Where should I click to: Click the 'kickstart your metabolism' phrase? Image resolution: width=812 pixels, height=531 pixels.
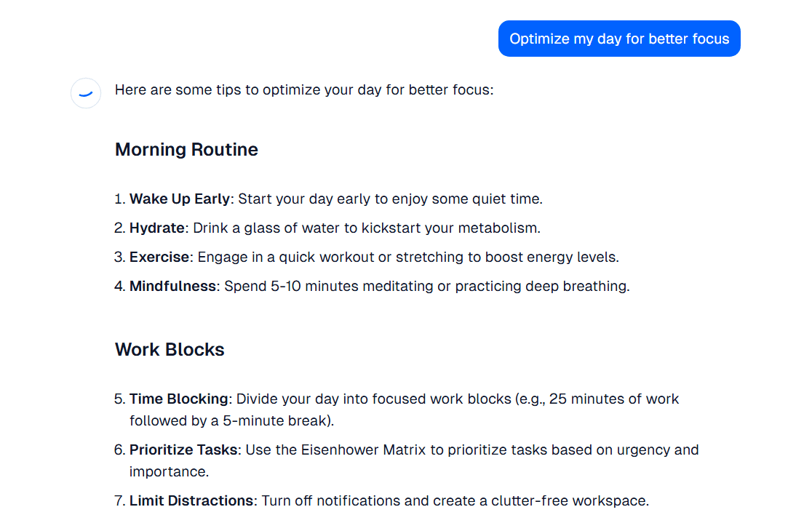click(x=450, y=228)
